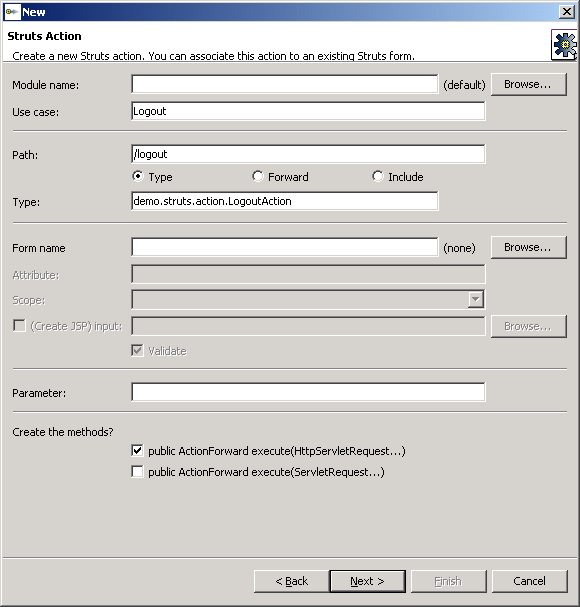Image resolution: width=580 pixels, height=607 pixels.
Task: Click the New dialog title bar icon
Action: [12, 12]
